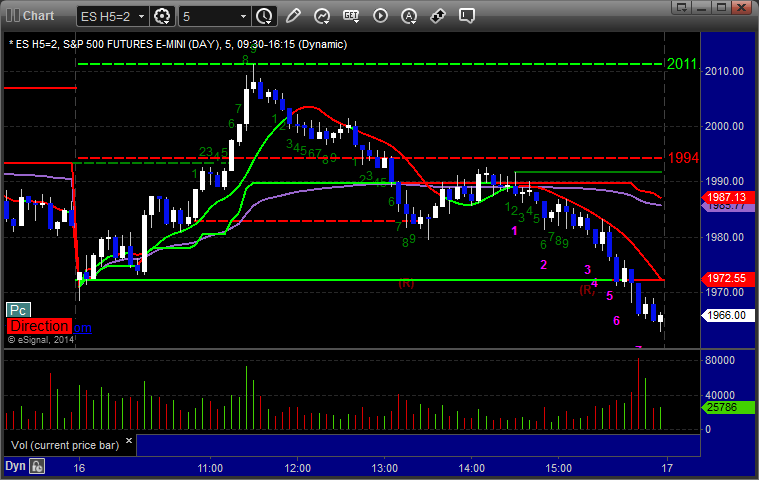Click the 12:00 time axis label
Screen dimensions: 759x480
click(x=297, y=468)
